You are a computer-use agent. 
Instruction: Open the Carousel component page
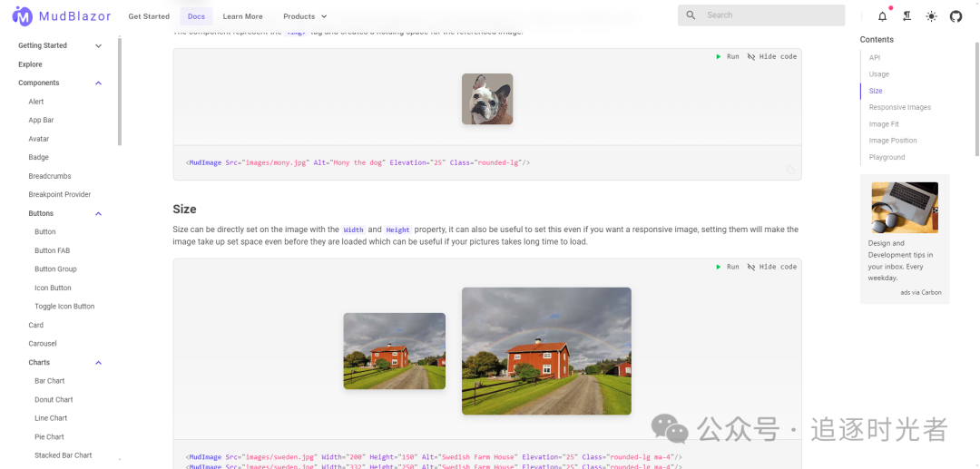pyautogui.click(x=43, y=344)
